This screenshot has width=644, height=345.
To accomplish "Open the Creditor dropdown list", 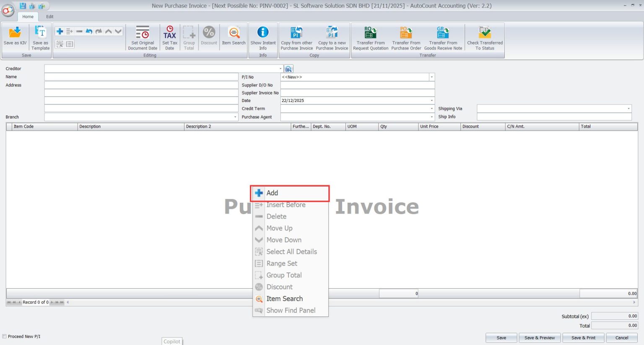I will tap(280, 68).
